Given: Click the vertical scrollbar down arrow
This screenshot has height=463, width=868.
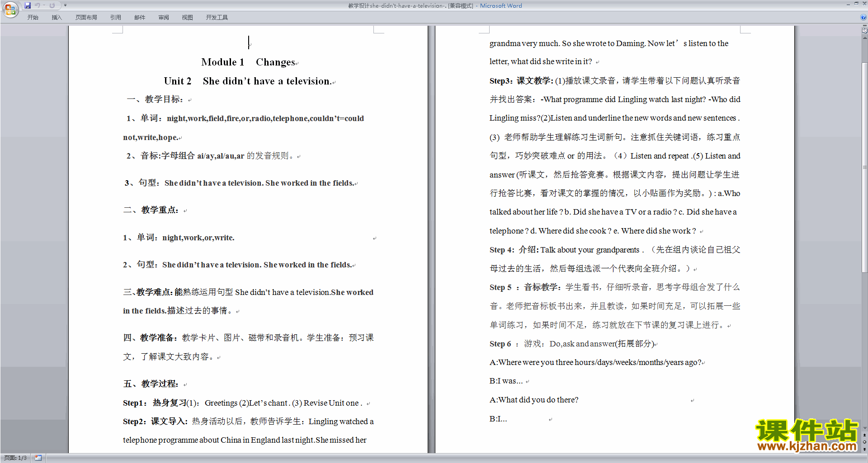Looking at the screenshot, I should [864, 428].
